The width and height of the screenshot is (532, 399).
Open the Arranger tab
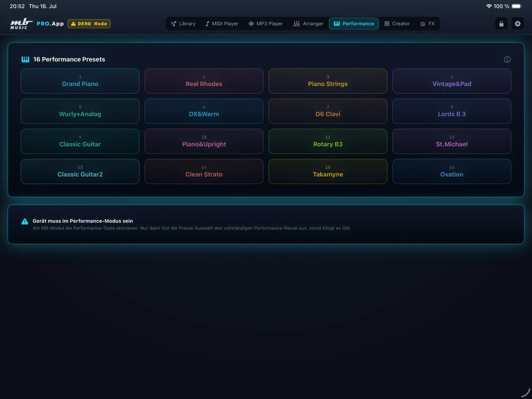click(x=308, y=24)
